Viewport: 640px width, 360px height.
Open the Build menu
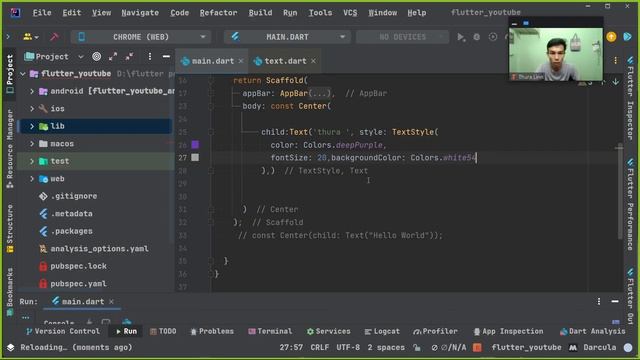click(x=260, y=13)
